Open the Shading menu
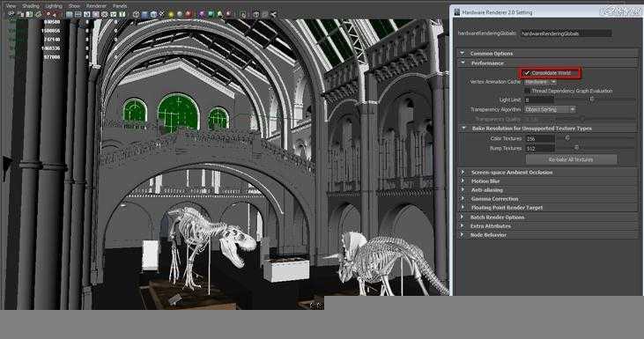Image resolution: width=644 pixels, height=339 pixels. point(30,6)
